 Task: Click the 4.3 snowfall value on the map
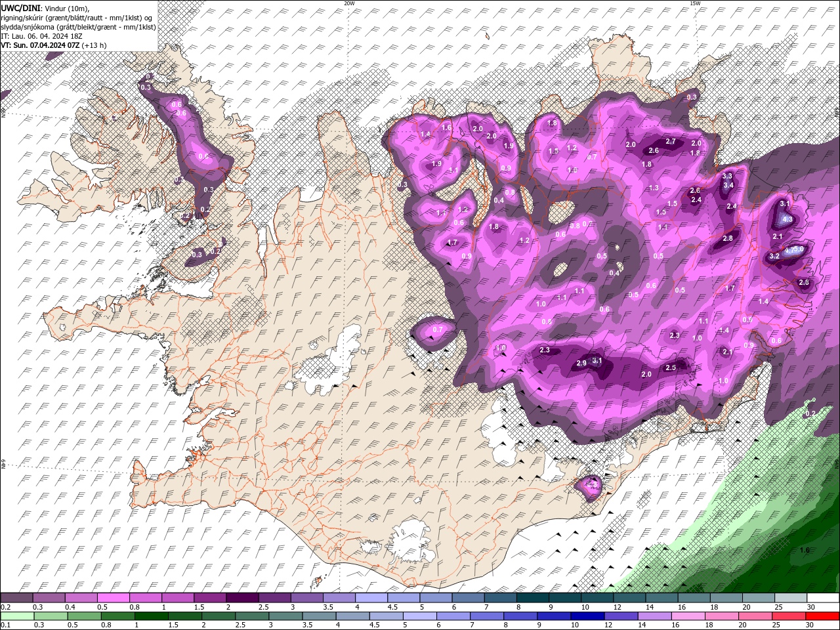pos(788,219)
